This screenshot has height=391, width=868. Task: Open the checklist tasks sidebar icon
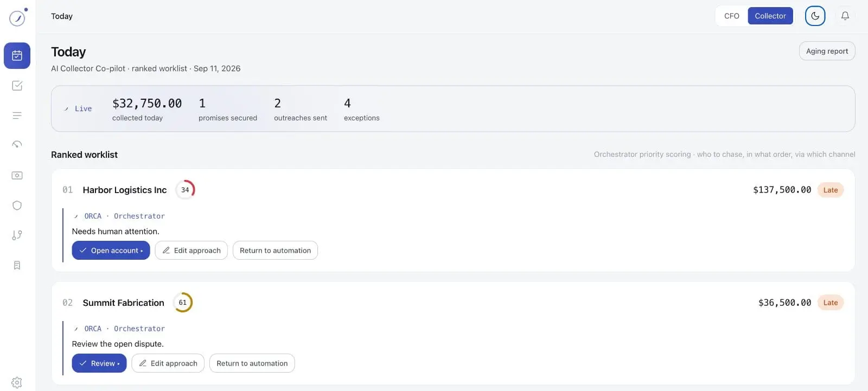tap(17, 86)
